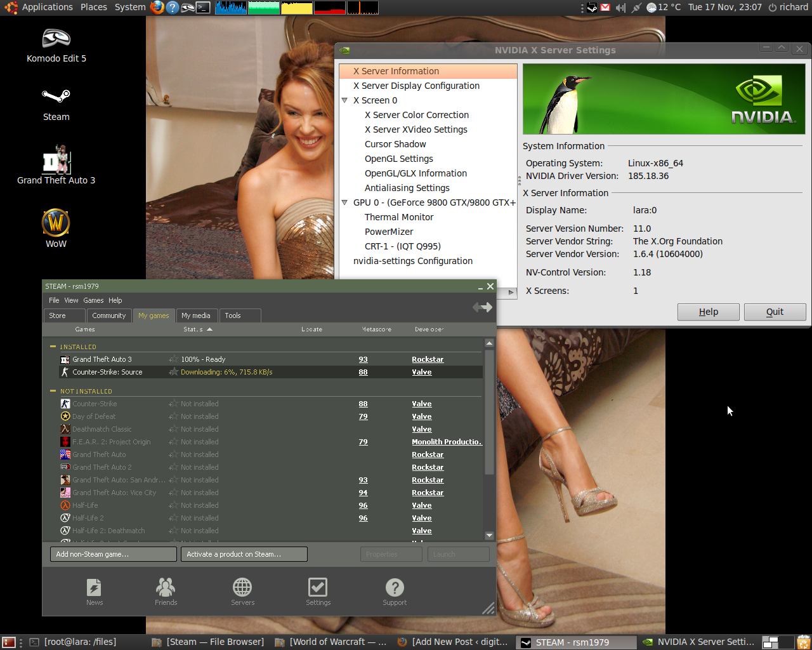812x650 pixels.
Task: Open the Steam Help menu
Action: pos(115,300)
